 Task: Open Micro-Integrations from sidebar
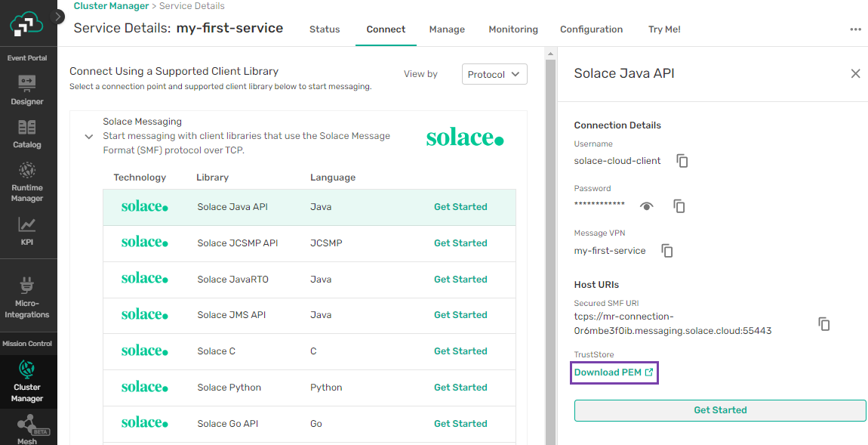click(27, 297)
